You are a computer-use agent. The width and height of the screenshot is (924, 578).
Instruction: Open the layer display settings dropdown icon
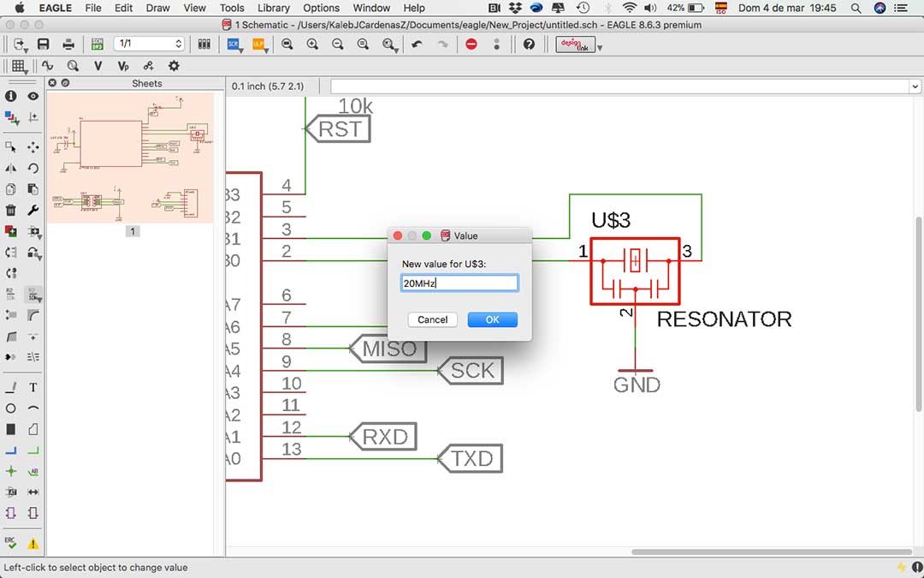pyautogui.click(x=12, y=117)
